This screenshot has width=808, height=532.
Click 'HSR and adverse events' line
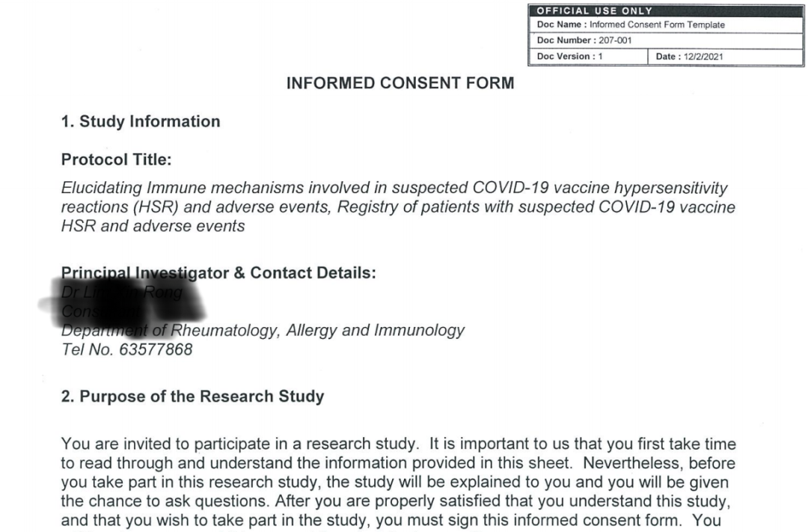[153, 226]
